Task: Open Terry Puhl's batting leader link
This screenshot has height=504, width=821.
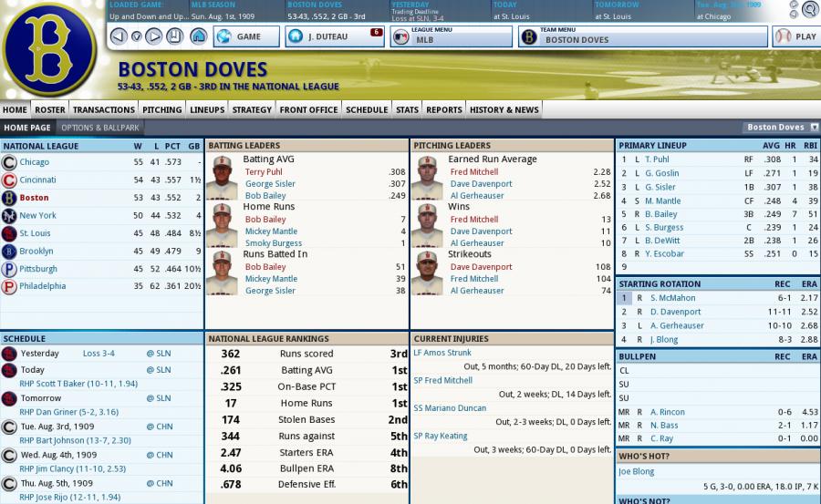Action: 264,171
